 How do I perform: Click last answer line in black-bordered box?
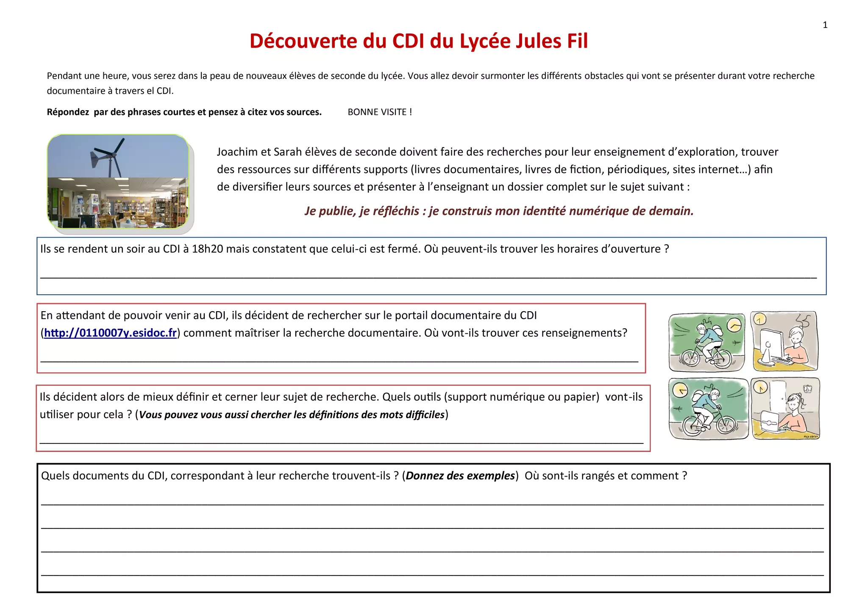coord(432,574)
